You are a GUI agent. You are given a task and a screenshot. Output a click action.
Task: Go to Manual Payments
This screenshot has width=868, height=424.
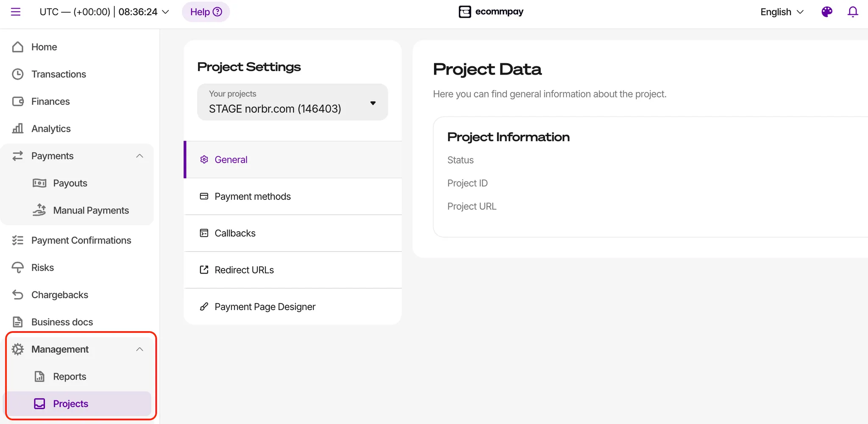(91, 211)
